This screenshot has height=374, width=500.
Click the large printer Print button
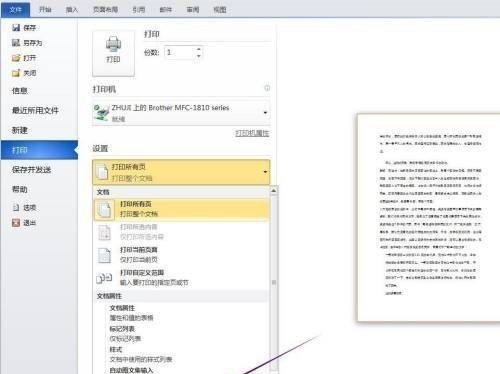(x=113, y=53)
